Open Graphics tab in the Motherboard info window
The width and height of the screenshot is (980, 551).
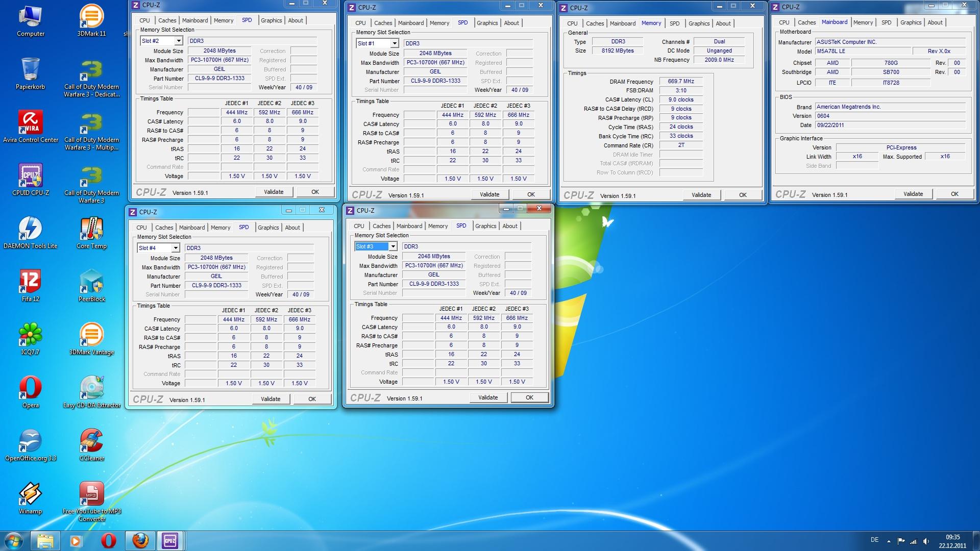[911, 22]
